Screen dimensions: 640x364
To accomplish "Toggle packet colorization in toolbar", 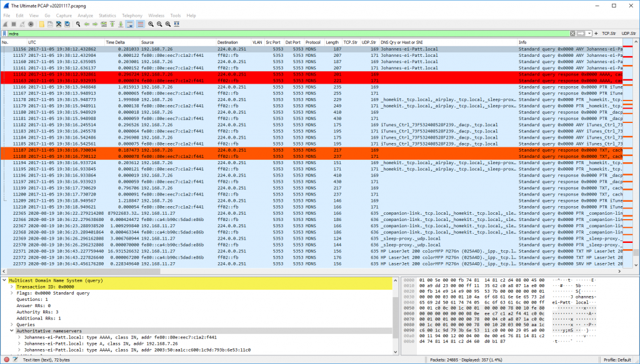I will coord(139,24).
